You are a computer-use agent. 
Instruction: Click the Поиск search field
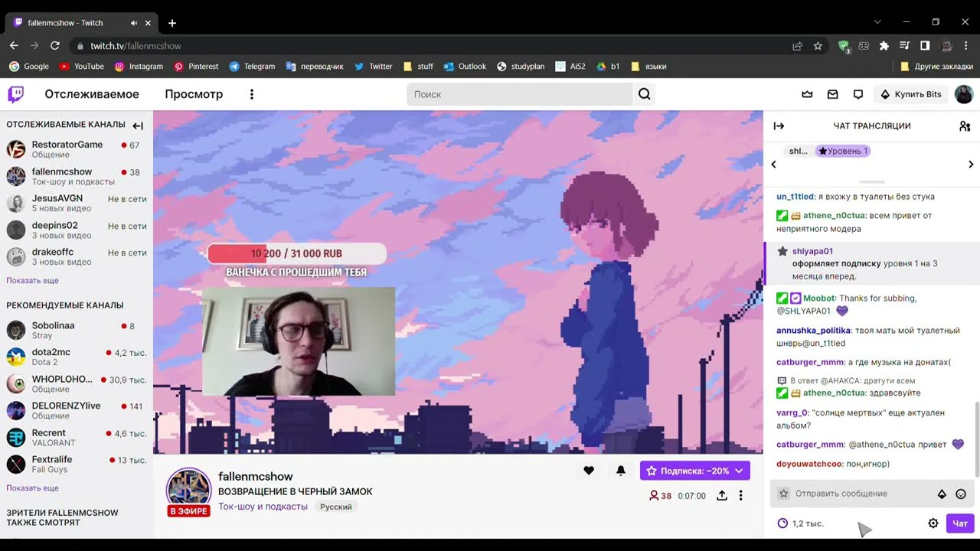(x=520, y=94)
